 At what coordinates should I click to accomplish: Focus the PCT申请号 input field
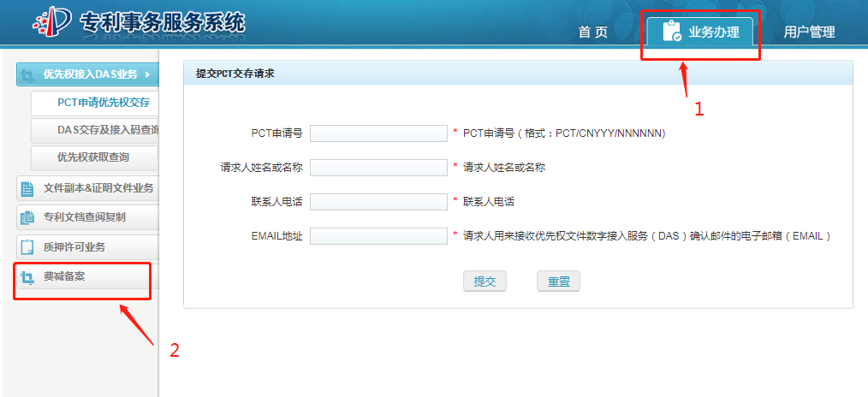pyautogui.click(x=378, y=133)
